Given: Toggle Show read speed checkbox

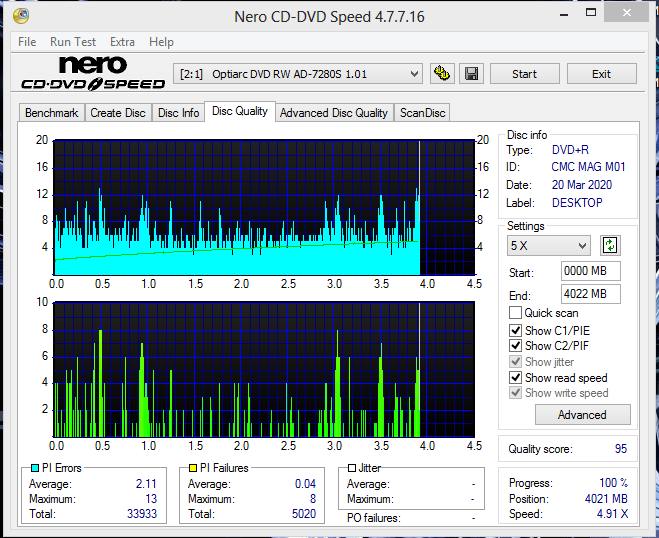Looking at the screenshot, I should pos(515,377).
